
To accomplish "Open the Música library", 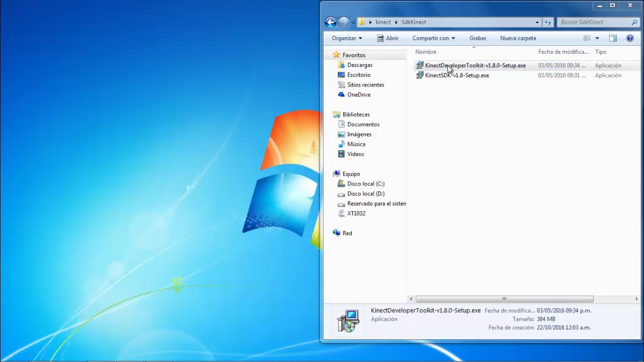I will [x=356, y=144].
